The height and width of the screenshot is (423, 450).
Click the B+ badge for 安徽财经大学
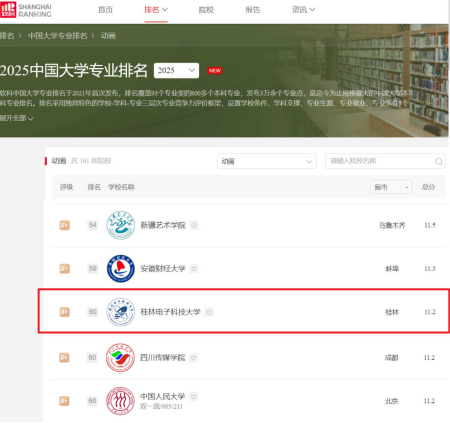[x=65, y=269]
